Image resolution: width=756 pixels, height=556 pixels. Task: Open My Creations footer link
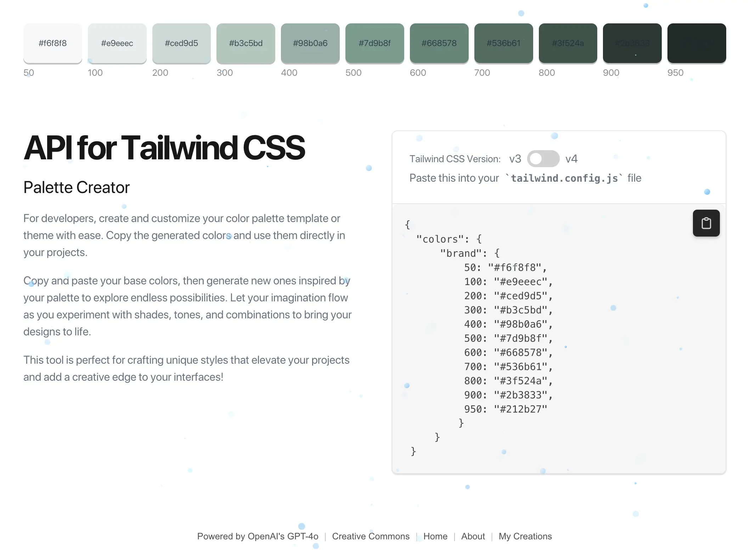coord(525,536)
